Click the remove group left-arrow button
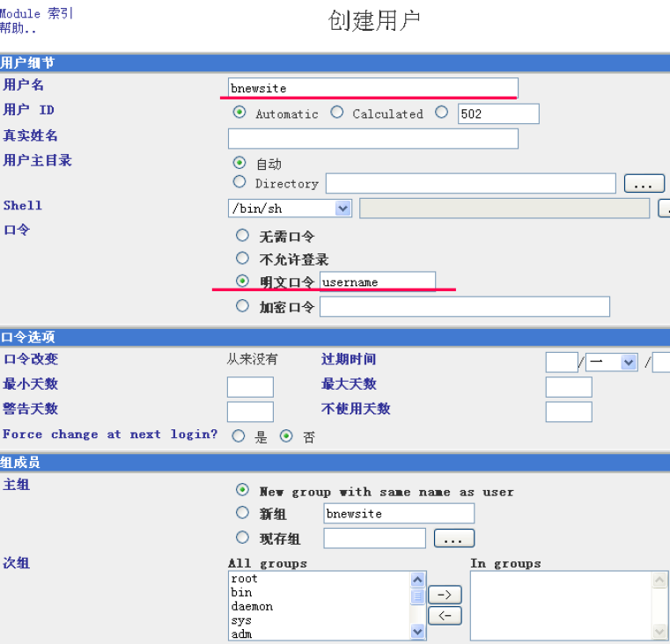The image size is (670, 644). [x=445, y=616]
